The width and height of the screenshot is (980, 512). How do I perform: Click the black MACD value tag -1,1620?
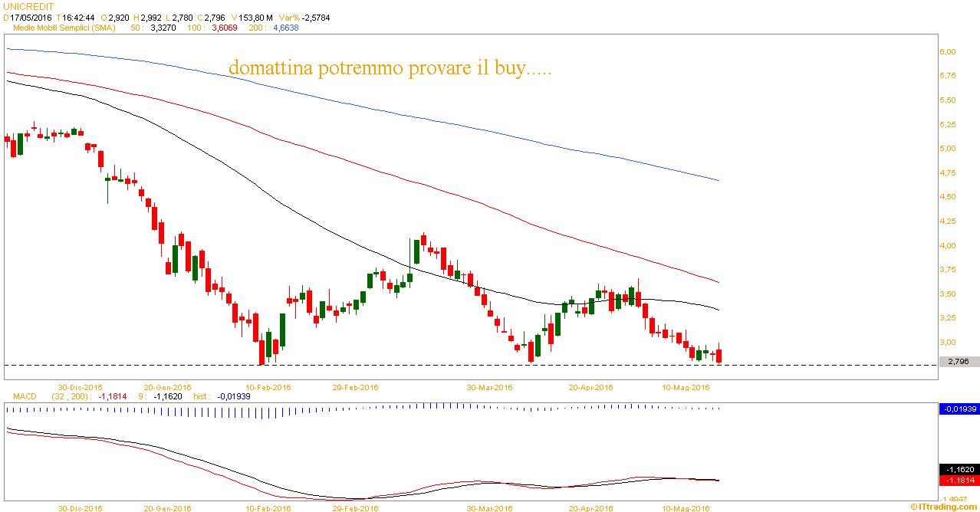959,469
